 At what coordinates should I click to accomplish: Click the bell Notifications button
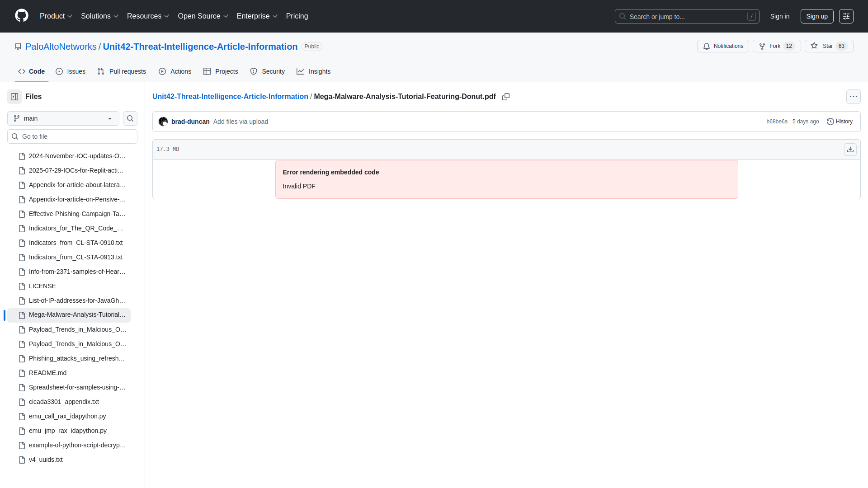tap(723, 46)
